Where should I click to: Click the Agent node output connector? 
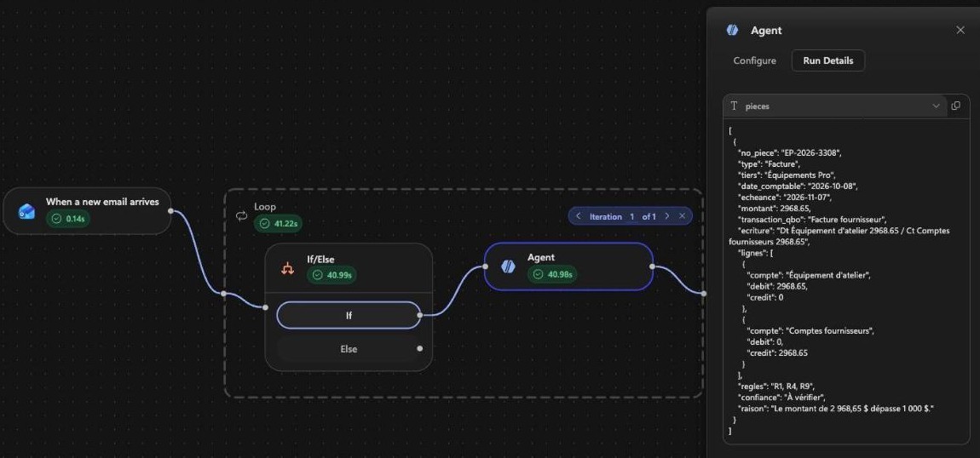pyautogui.click(x=652, y=266)
